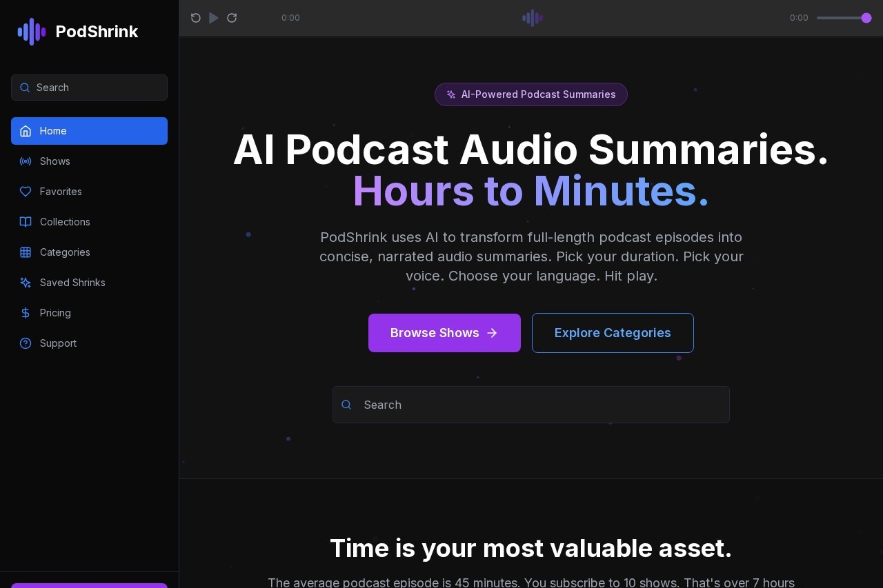Click the AI-Powered Podcast Summaries badge
Screen dimensions: 883x588
(x=530, y=94)
